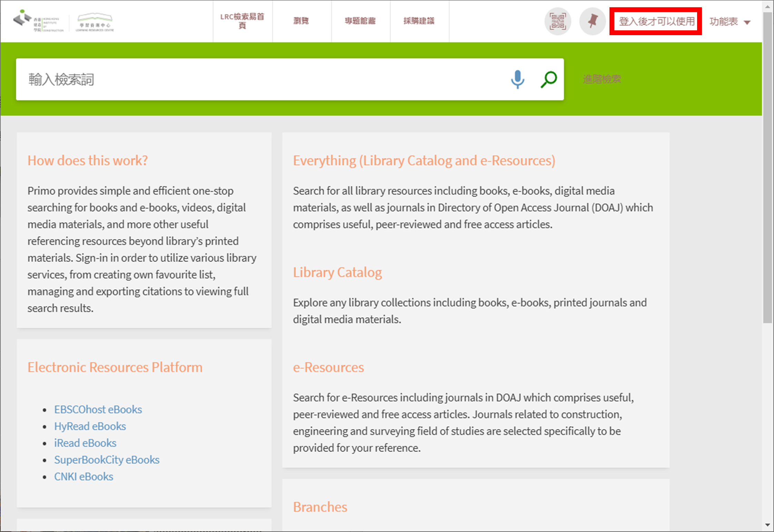
Task: Submit search with magnifying glass icon
Action: coord(548,79)
